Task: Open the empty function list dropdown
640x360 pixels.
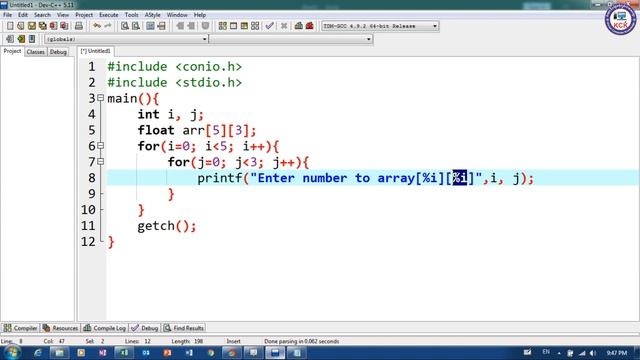Action: [291, 39]
